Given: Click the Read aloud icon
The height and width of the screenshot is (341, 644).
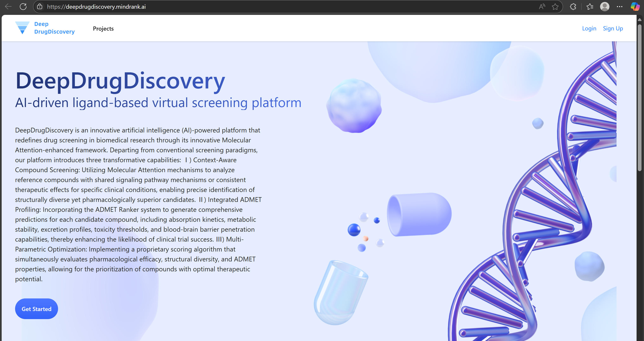Looking at the screenshot, I should 542,6.
